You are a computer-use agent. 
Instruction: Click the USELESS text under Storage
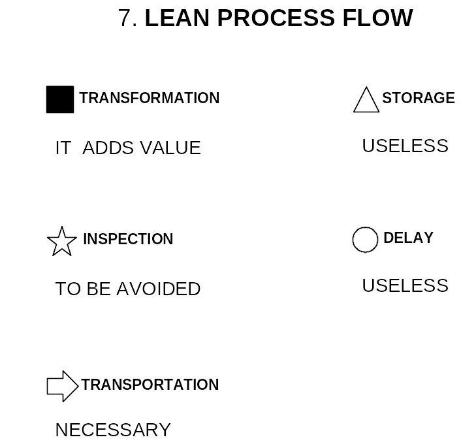[405, 146]
